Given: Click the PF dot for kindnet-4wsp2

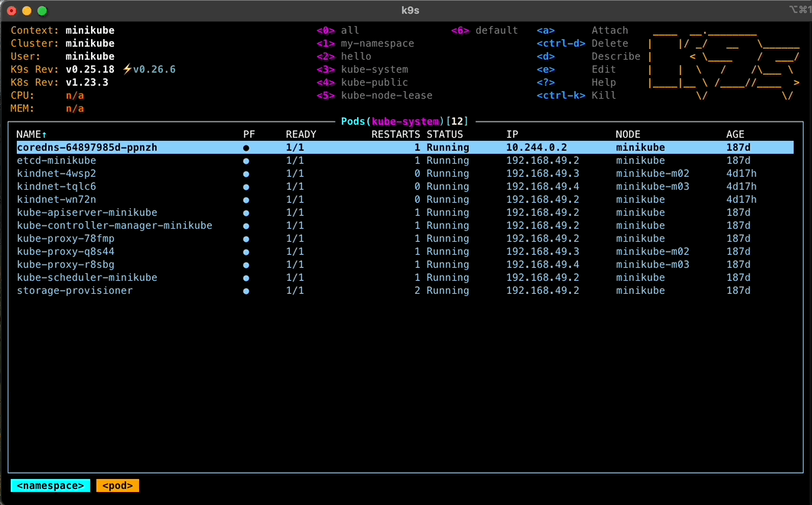Looking at the screenshot, I should (x=246, y=174).
